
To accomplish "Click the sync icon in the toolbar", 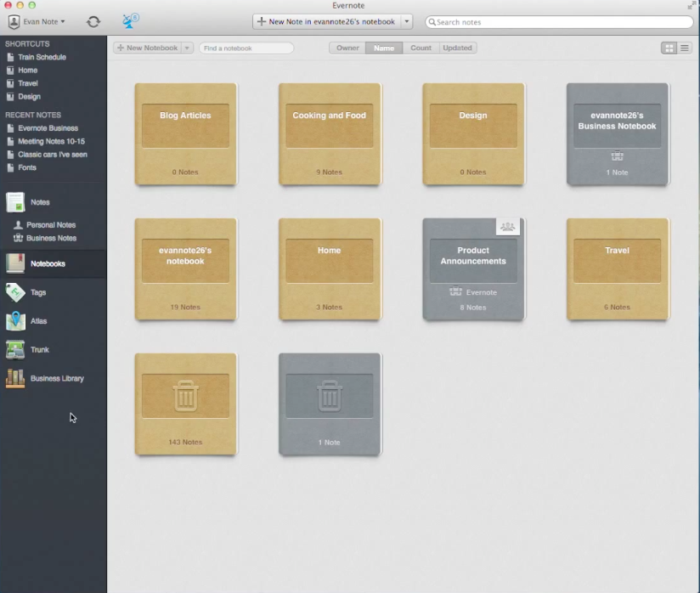I will click(x=93, y=21).
